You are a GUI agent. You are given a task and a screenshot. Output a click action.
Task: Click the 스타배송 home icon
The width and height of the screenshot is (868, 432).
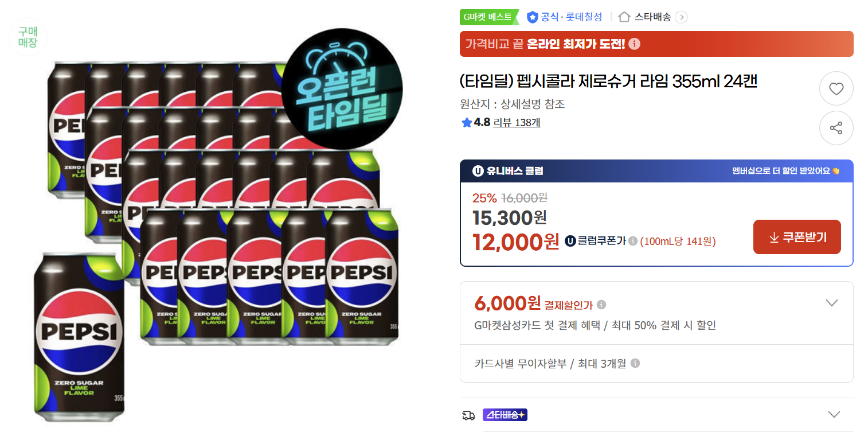[624, 17]
